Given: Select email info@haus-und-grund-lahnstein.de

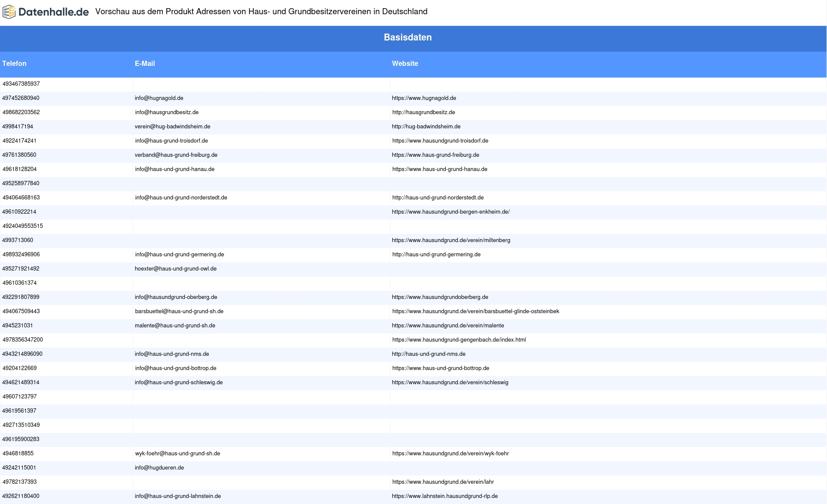Looking at the screenshot, I should coord(178,496).
